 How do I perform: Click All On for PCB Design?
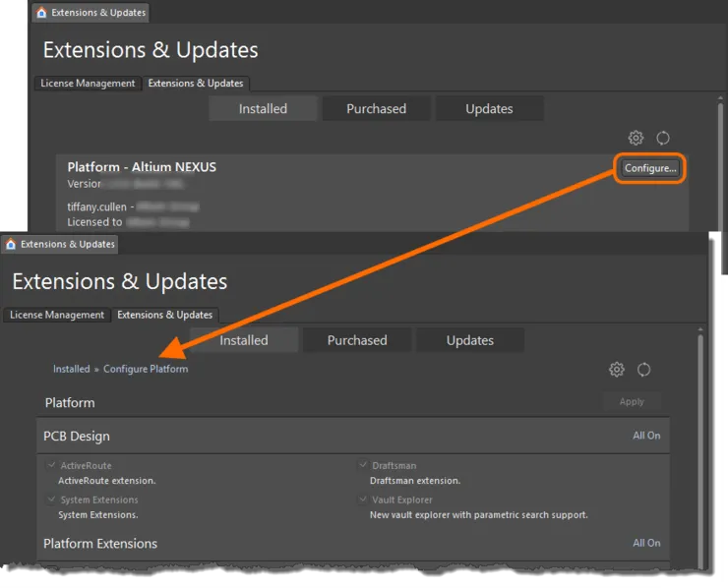pos(646,436)
